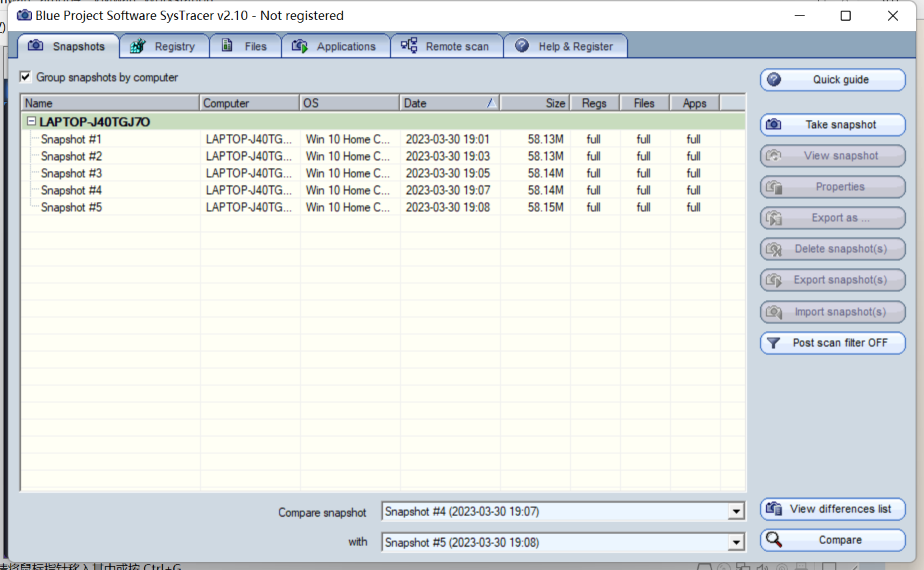This screenshot has height=570, width=924.
Task: Click Export snapshot(s)
Action: point(833,280)
